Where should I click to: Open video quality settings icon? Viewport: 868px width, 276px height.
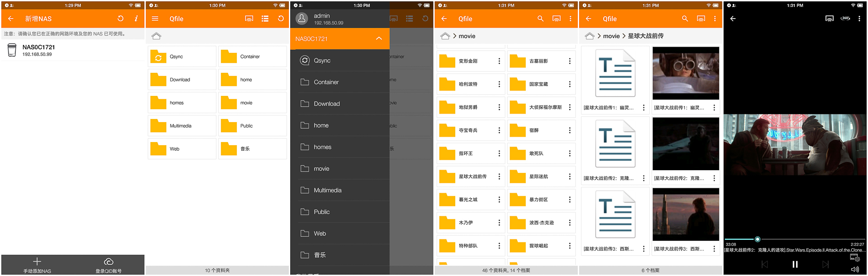854,257
